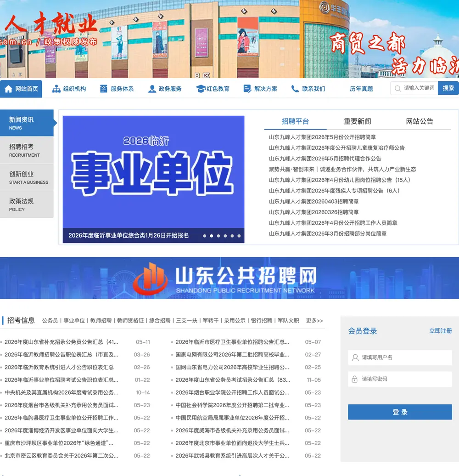Viewport: 459px width, 476px height.
Task: Open the 公务员 category link
Action: point(50,321)
